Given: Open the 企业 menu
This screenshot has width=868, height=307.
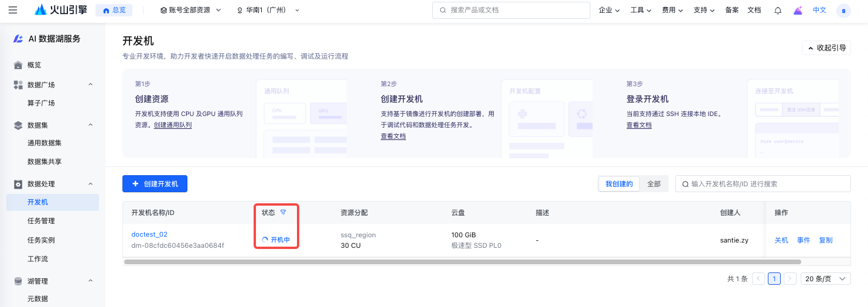Looking at the screenshot, I should [x=609, y=10].
